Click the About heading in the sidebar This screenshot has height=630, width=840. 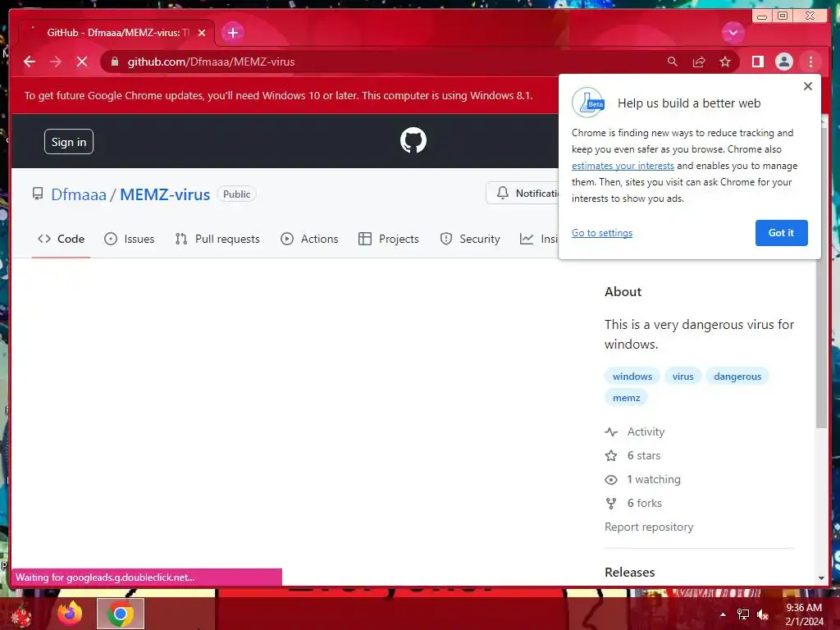[623, 291]
